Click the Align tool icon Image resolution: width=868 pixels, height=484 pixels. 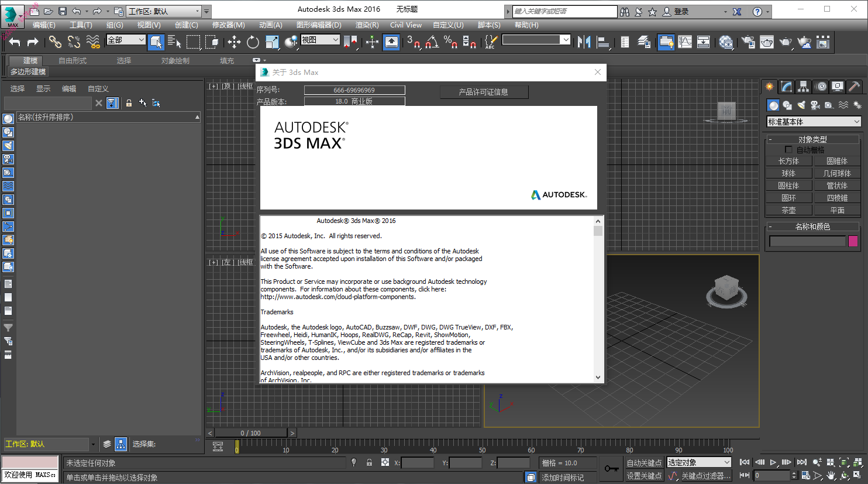pyautogui.click(x=603, y=42)
